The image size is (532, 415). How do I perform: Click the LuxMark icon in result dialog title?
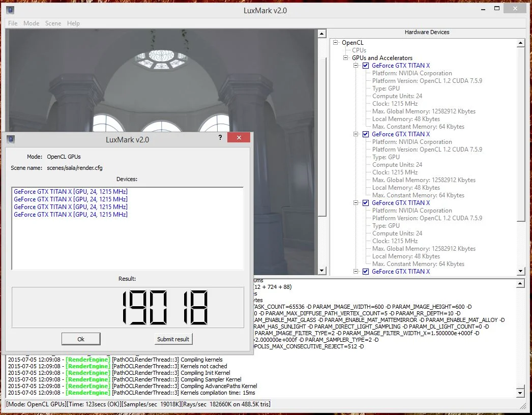tap(11, 139)
